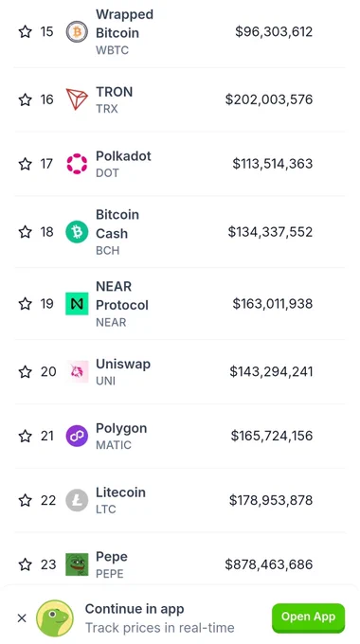Click the NEAR Protocol logo icon
Viewport: 360px width, 644px height.
click(x=77, y=304)
